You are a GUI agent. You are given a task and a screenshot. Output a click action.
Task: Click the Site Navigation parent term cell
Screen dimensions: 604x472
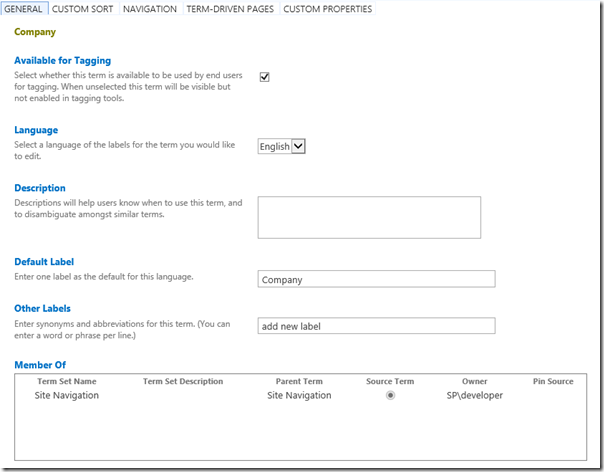(x=299, y=395)
